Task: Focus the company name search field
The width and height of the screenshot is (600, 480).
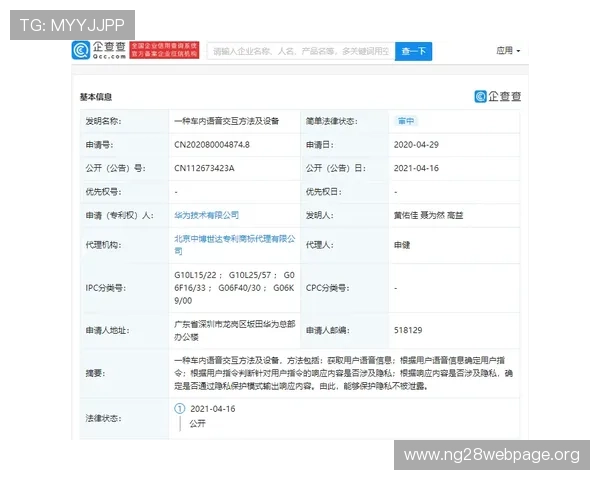Action: 301,51
